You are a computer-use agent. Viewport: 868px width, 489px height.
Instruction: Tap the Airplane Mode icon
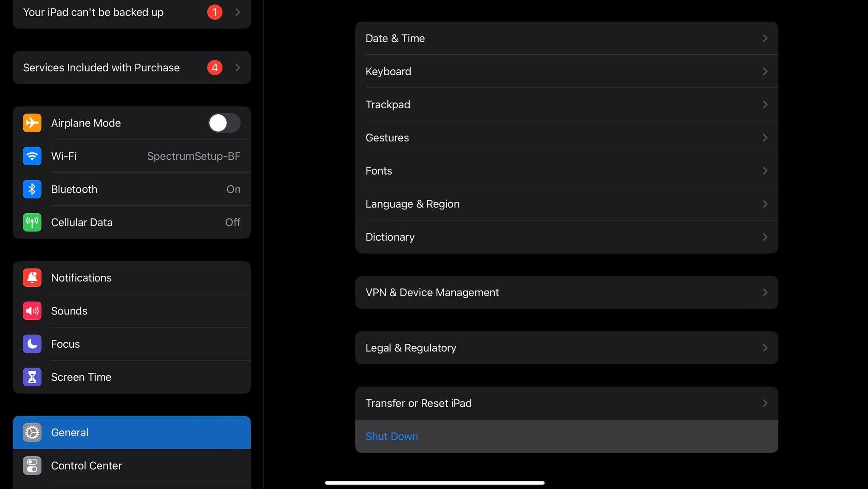coord(31,123)
